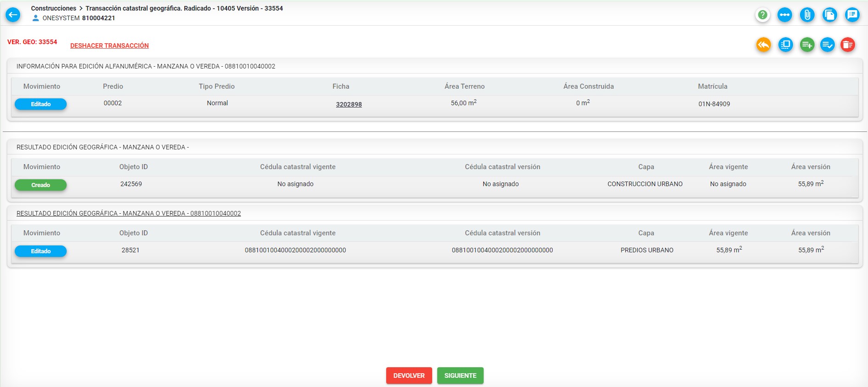Click No asignado under Cédula catastral vigente
Screen dimensions: 868x387
click(295, 184)
